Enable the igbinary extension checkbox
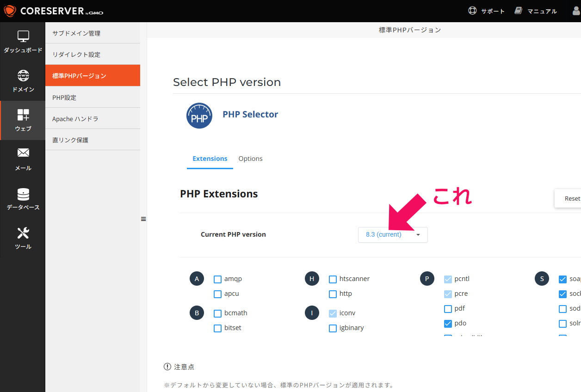Viewport: 581px width, 392px height. coord(333,328)
